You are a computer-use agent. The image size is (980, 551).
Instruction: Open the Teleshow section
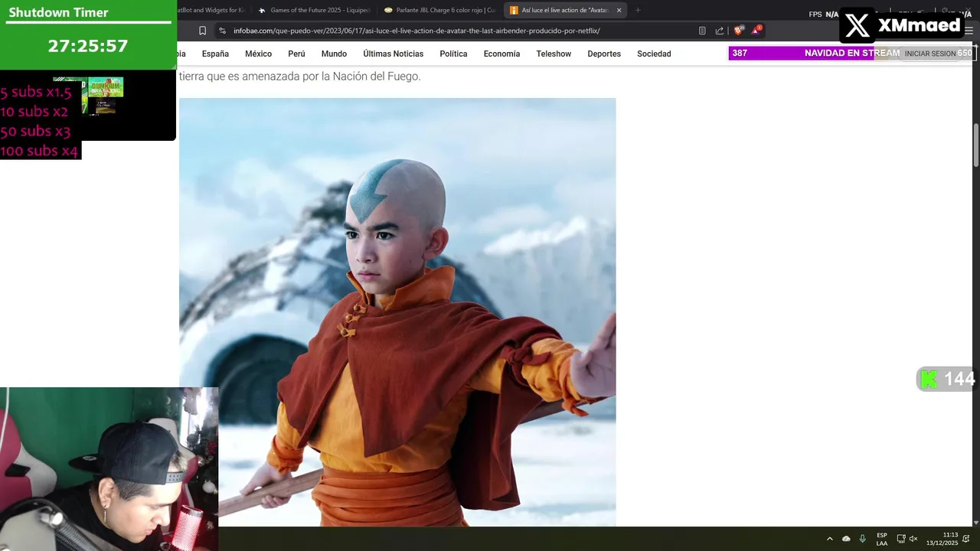[x=554, y=54]
